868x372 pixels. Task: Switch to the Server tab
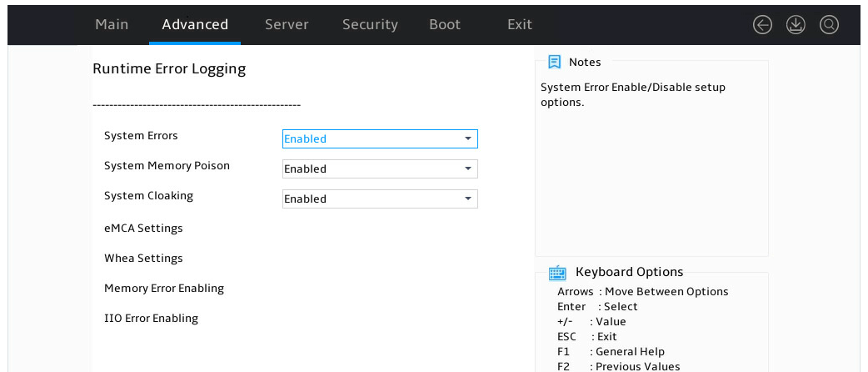(x=287, y=24)
